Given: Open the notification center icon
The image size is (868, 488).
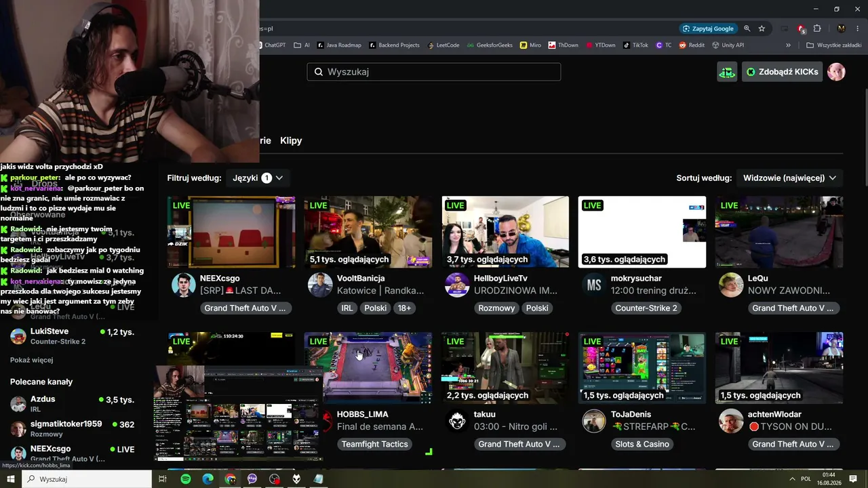Looking at the screenshot, I should tap(853, 479).
